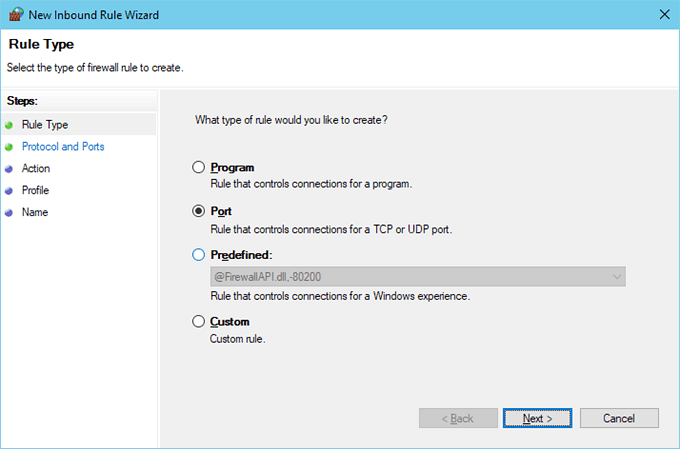Image resolution: width=680 pixels, height=449 pixels.
Task: Click the blue bullet beside Profile step
Action: 10,191
